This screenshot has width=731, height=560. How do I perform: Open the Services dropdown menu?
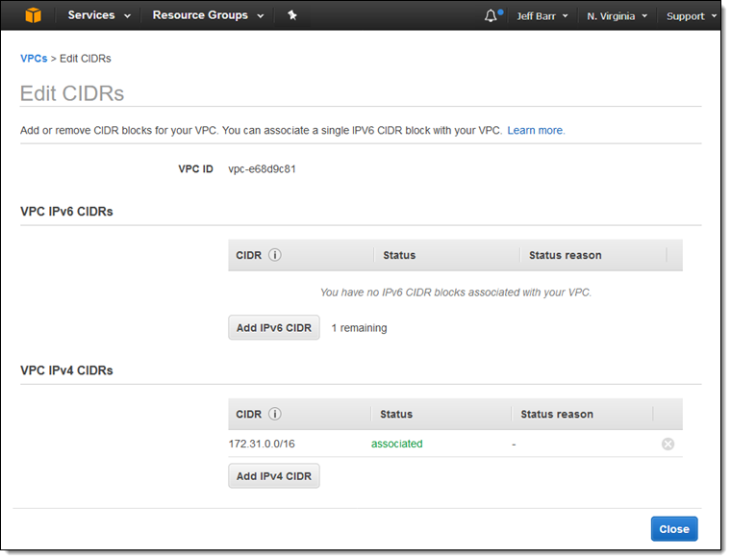pos(99,15)
